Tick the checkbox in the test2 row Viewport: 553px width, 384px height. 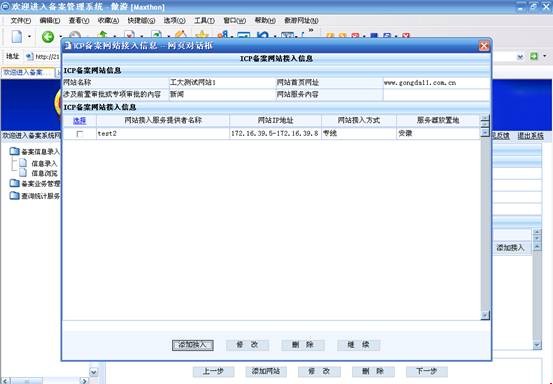[80, 134]
